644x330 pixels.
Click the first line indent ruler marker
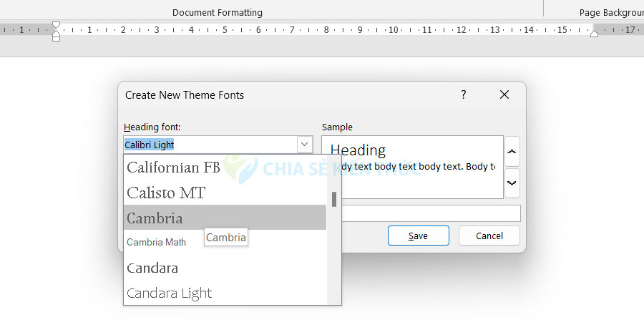point(56,26)
